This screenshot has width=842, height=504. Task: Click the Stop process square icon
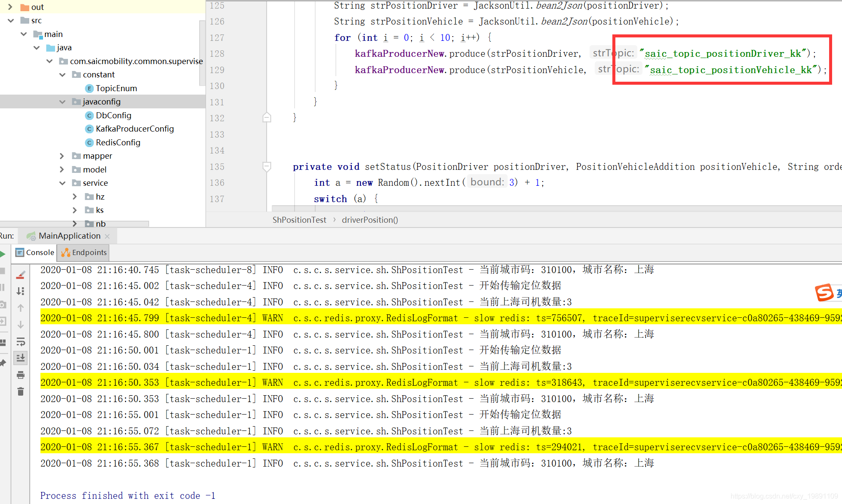point(2,271)
